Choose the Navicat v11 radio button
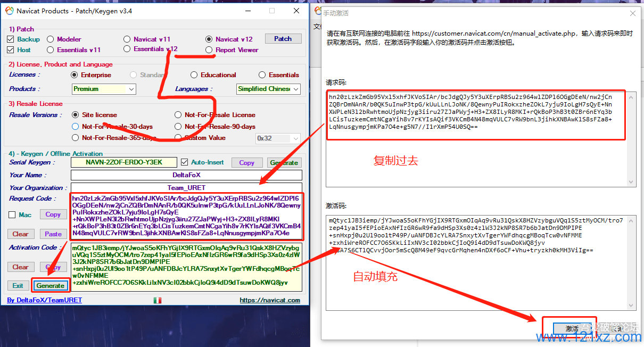The image size is (644, 347). click(127, 39)
